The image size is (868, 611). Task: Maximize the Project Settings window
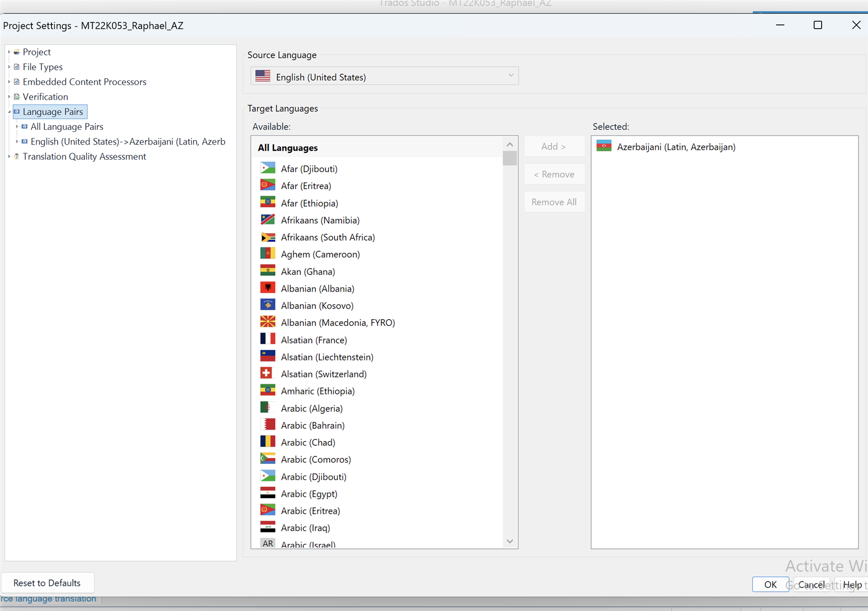(x=818, y=25)
